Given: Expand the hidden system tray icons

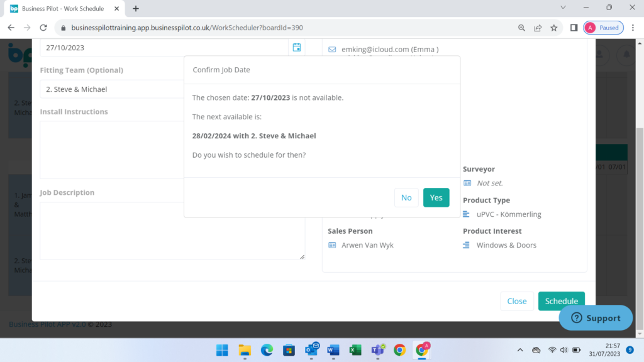Looking at the screenshot, I should click(x=519, y=350).
